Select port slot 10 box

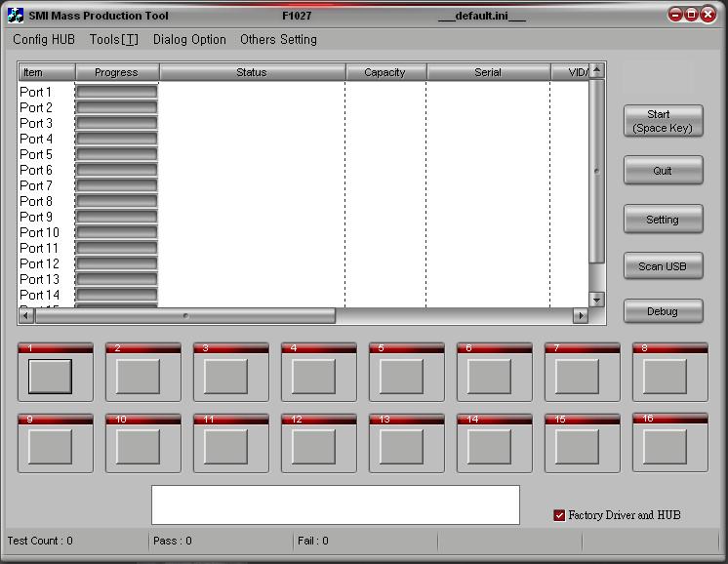138,447
